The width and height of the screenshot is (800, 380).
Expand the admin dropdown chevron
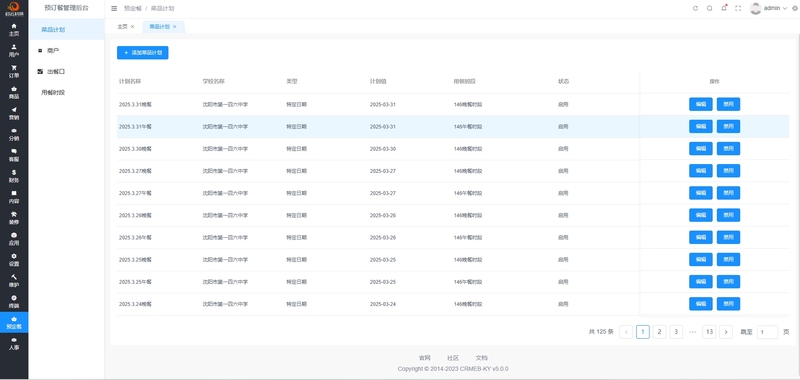(x=785, y=8)
